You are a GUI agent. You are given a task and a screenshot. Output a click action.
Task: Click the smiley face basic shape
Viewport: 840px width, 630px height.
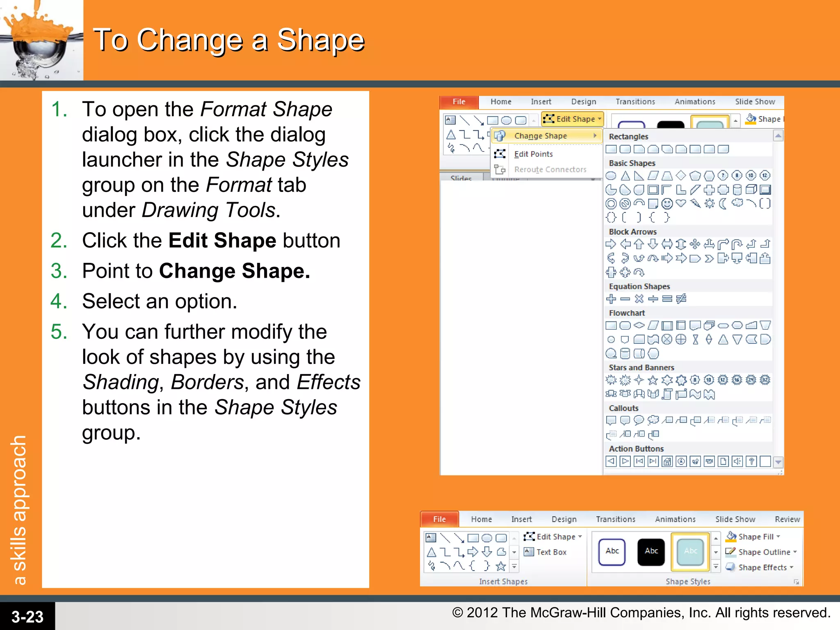[x=667, y=203]
